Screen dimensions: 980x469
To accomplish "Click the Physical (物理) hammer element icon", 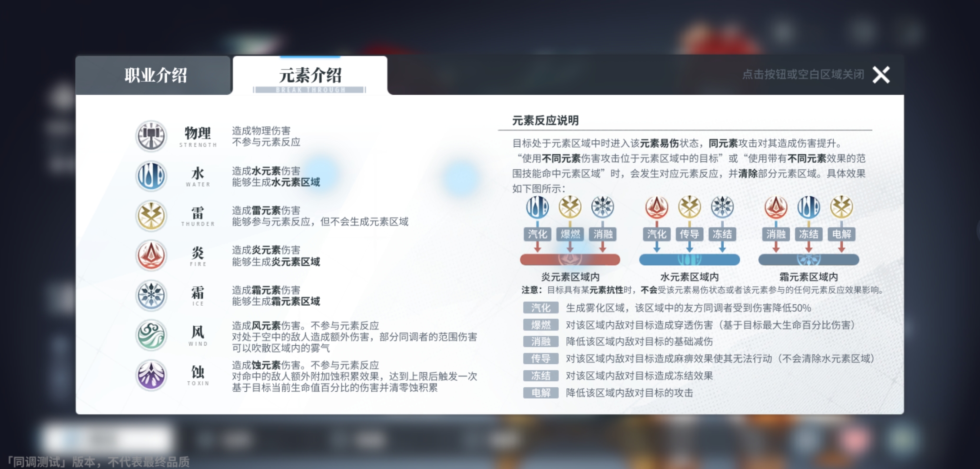I will coord(151,136).
